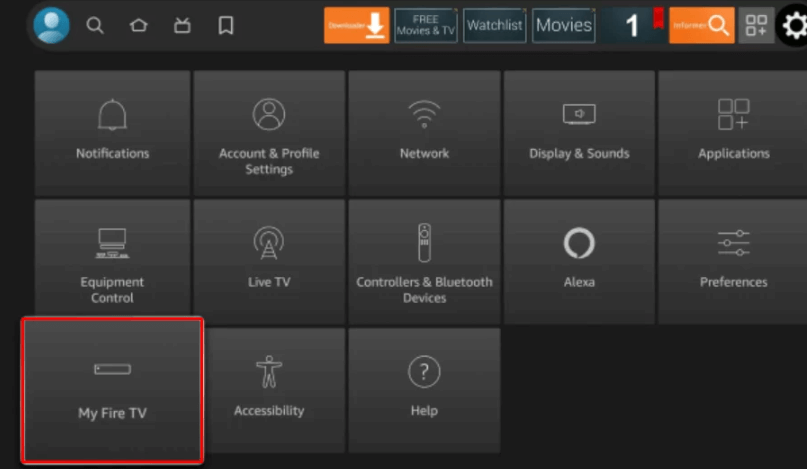Open the Watchlist app tile
Viewport: 807px width, 469px height.
495,25
